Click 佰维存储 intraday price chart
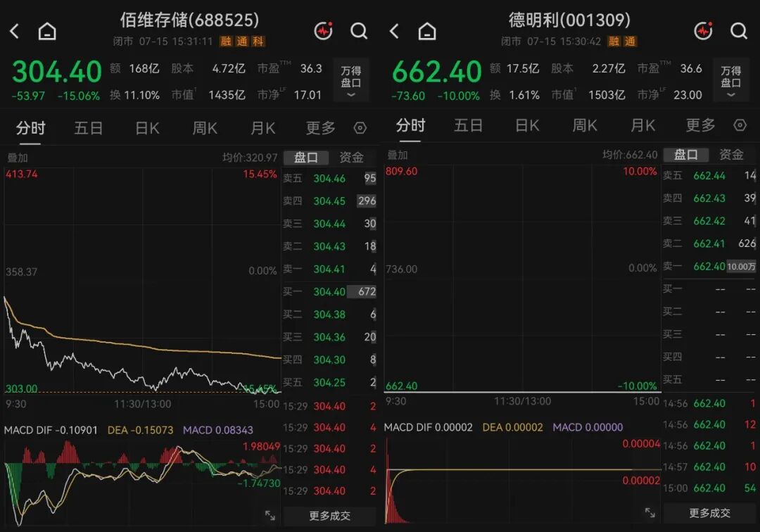 (142, 281)
